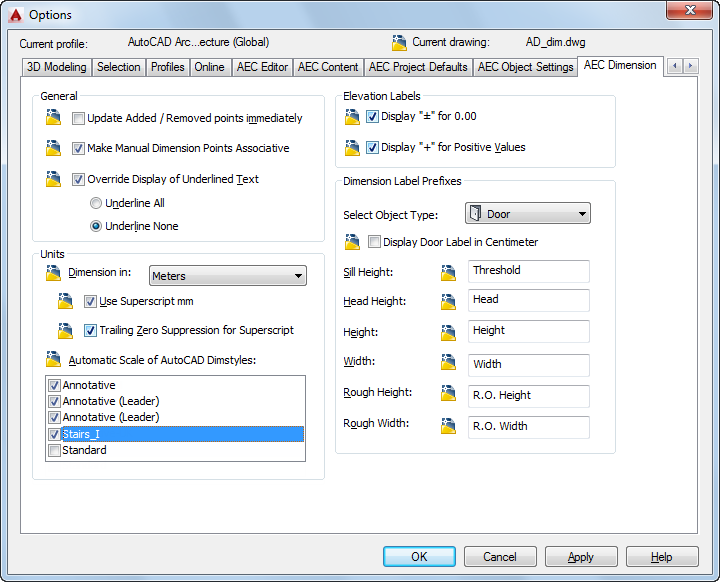The height and width of the screenshot is (582, 720).
Task: Enable Display Door Label in Centimeter
Action: point(374,242)
